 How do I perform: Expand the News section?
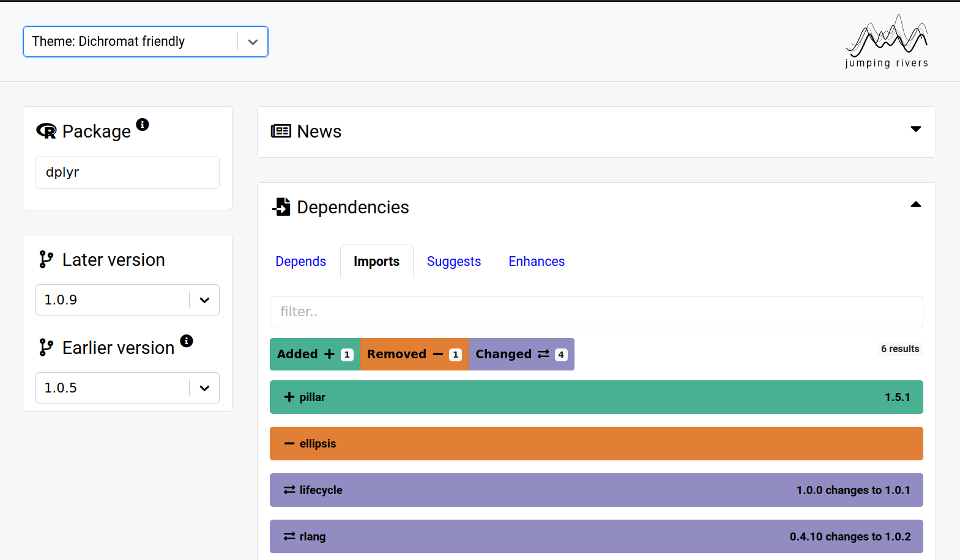915,129
